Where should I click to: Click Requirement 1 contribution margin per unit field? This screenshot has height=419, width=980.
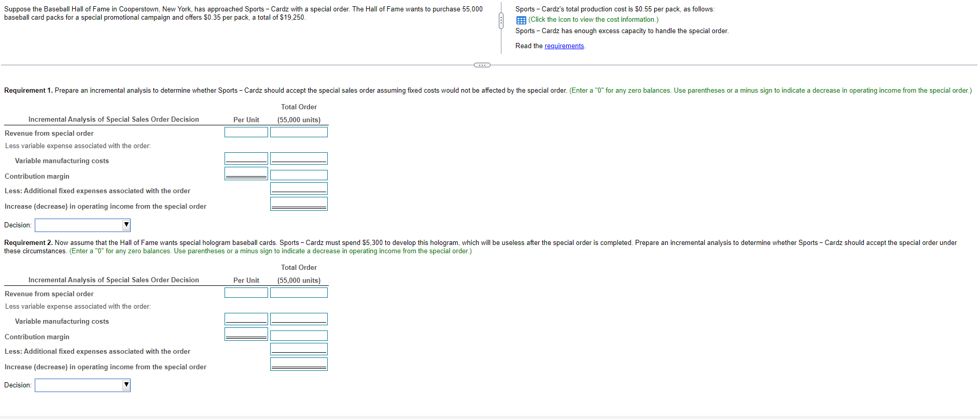[246, 174]
